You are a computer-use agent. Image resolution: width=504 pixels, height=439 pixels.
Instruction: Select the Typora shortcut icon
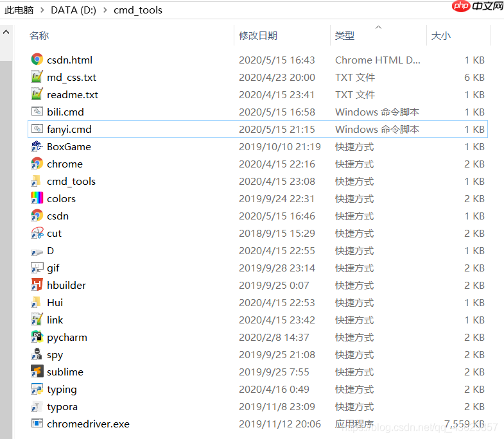[37, 406]
